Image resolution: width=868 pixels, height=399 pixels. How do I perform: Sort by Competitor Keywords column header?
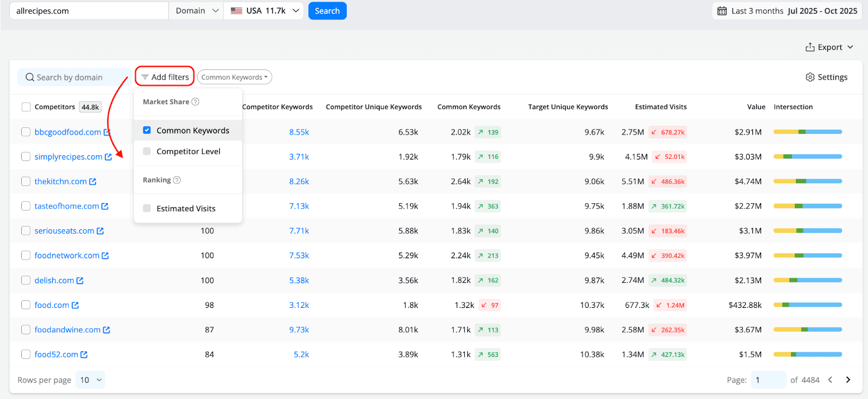coord(277,107)
